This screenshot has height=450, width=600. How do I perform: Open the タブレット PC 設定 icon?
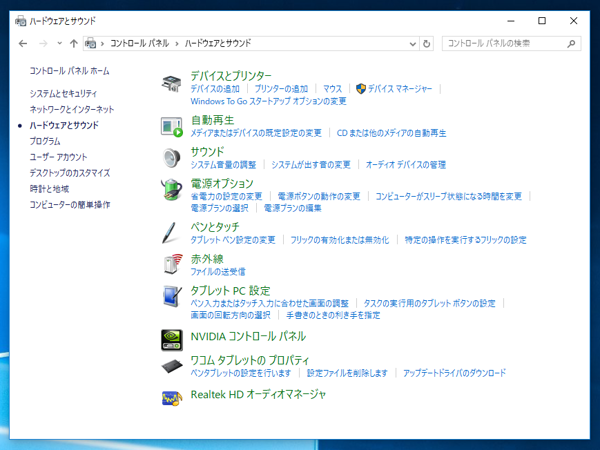point(172,296)
